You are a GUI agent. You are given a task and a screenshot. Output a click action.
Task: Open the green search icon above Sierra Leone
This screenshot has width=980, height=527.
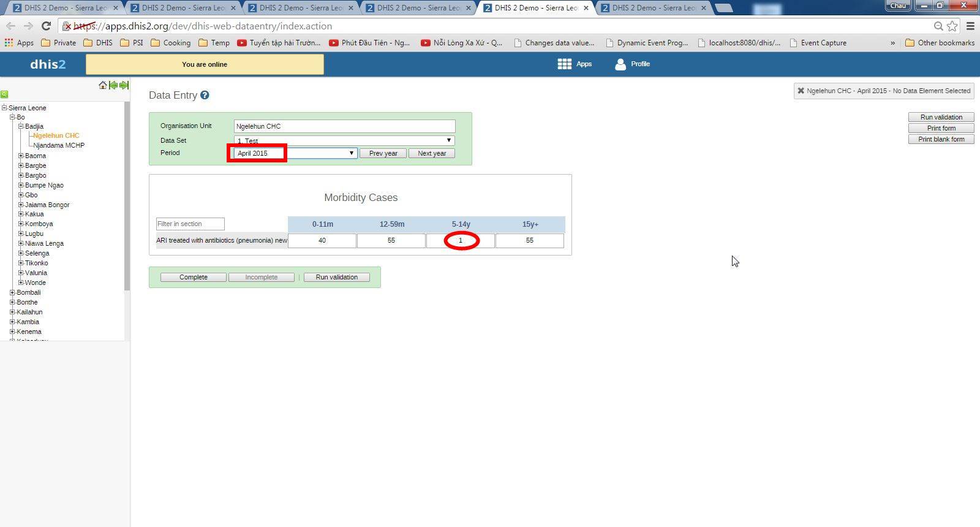tap(4, 94)
